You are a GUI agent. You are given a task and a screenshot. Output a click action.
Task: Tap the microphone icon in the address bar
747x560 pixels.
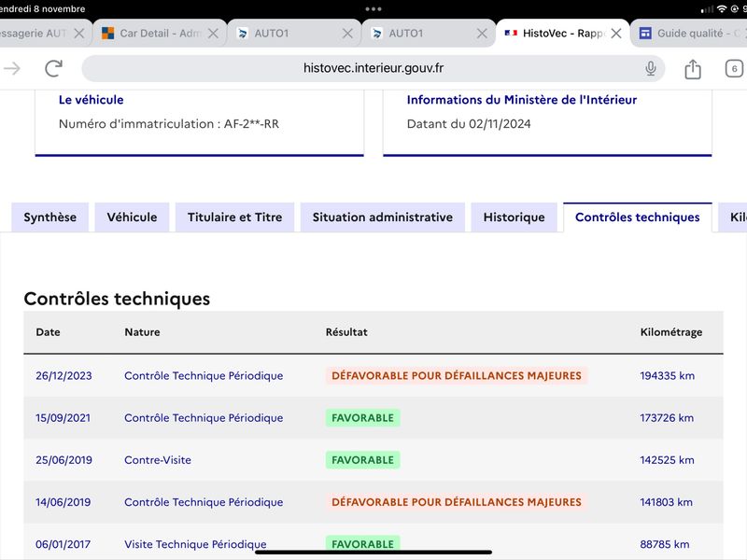click(x=650, y=68)
